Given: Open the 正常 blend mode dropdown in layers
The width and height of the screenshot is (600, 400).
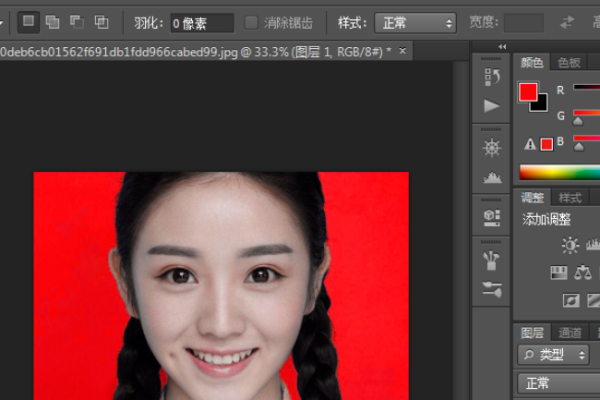Looking at the screenshot, I should 558,383.
